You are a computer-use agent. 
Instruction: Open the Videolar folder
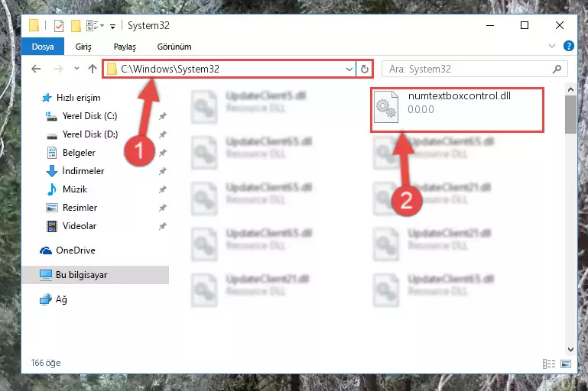pyautogui.click(x=71, y=226)
